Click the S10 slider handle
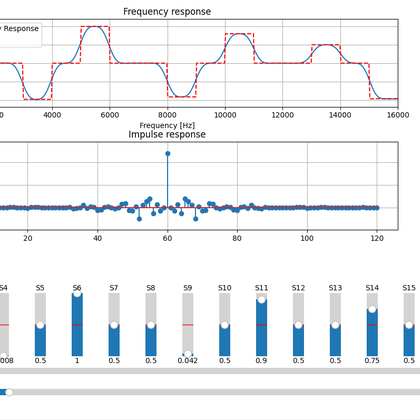The width and height of the screenshot is (420, 420). click(x=225, y=325)
